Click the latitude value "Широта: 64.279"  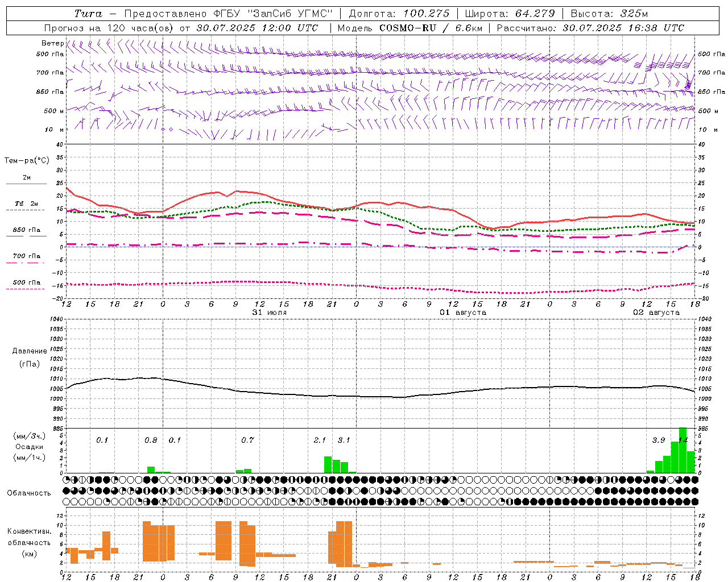click(510, 14)
